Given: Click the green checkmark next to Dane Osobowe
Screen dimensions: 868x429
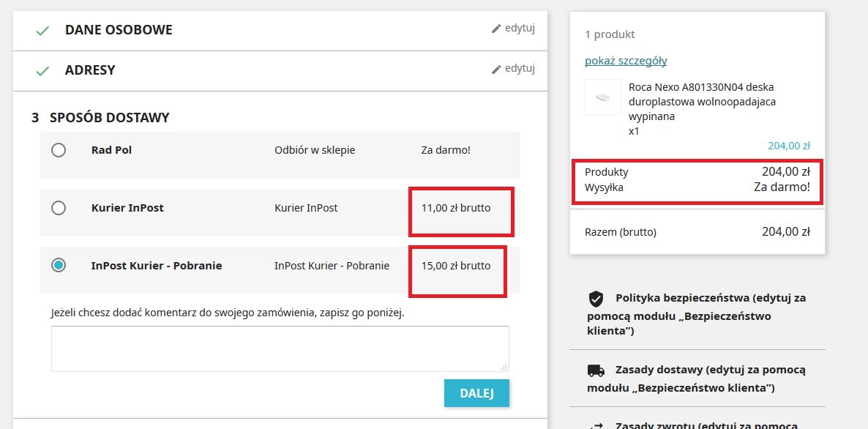Looking at the screenshot, I should point(42,31).
